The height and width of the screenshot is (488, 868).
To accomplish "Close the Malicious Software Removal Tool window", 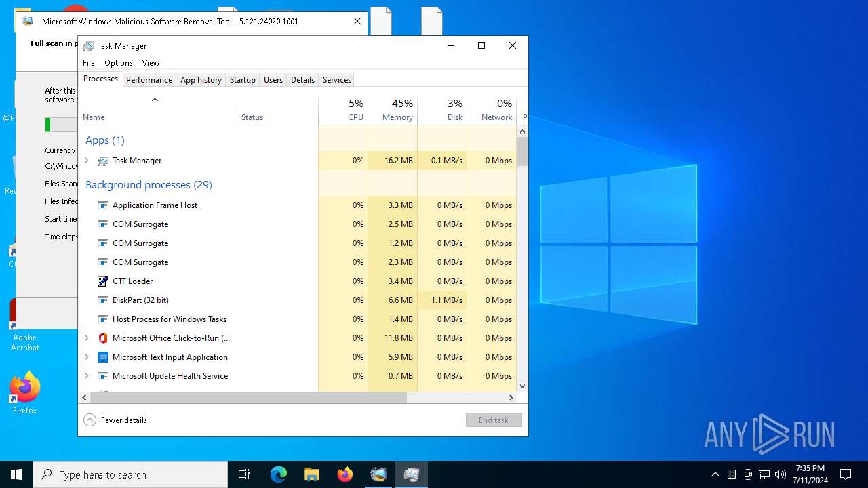I will [x=357, y=21].
